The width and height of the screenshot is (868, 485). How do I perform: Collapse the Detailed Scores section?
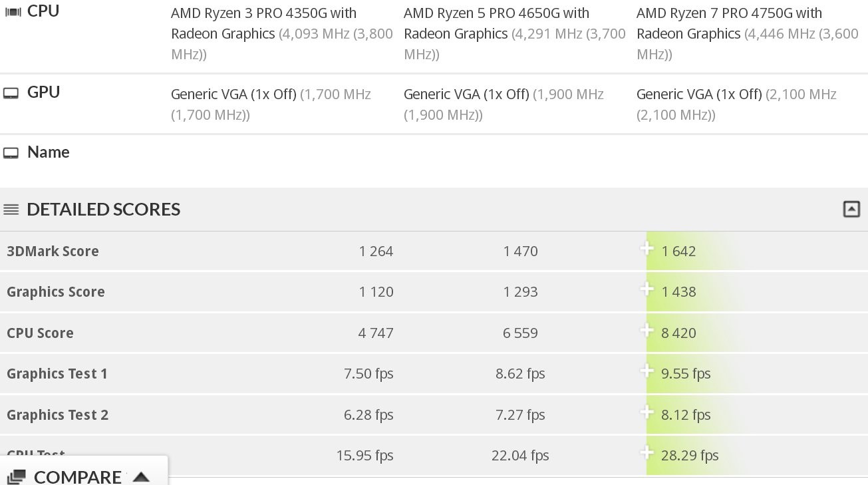(x=851, y=210)
